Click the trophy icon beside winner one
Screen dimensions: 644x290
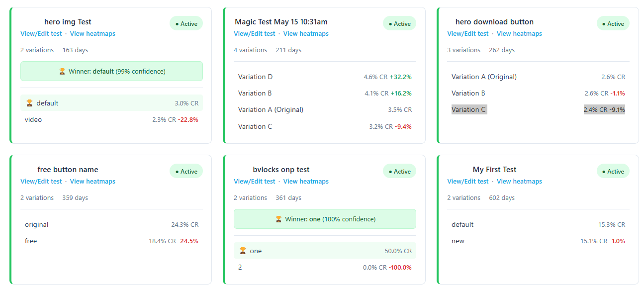coord(244,251)
